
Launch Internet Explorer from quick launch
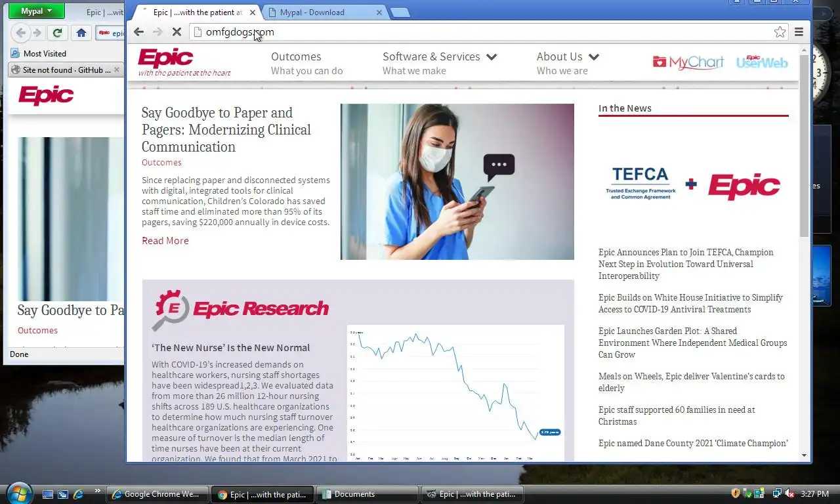pos(79,494)
